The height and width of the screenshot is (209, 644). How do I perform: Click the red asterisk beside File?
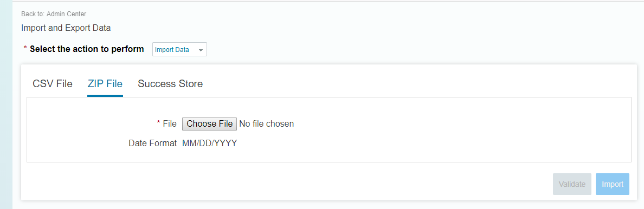tap(158, 122)
